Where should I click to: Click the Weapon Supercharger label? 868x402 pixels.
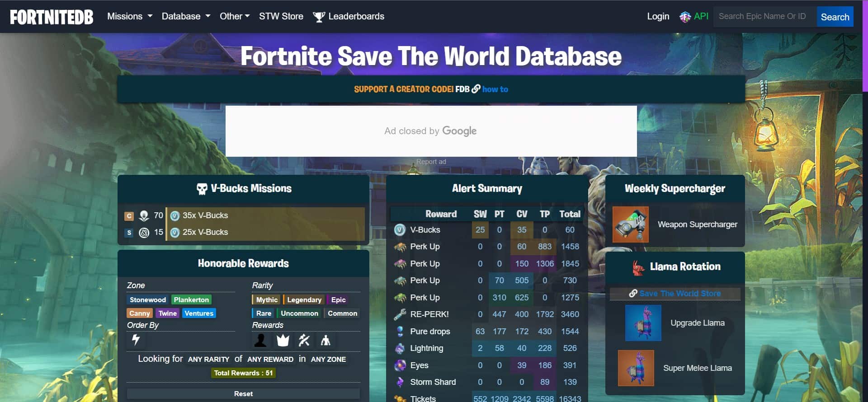pyautogui.click(x=698, y=224)
